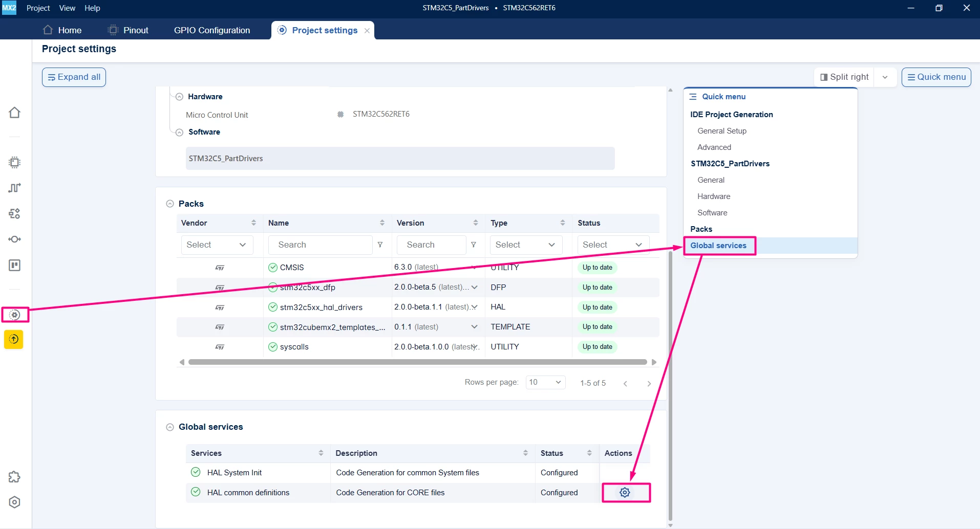Click the filter icon beside Name search
Image resolution: width=980 pixels, height=529 pixels.
[x=380, y=245]
